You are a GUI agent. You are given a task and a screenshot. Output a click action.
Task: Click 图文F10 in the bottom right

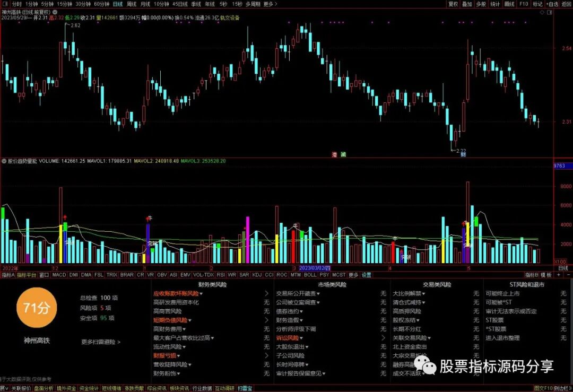click(x=543, y=388)
